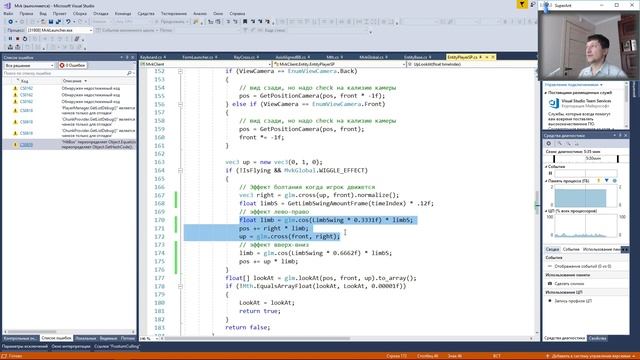Save file with the floppy disk icon
Image resolution: width=640 pixels, height=360 pixels.
pos(51,22)
